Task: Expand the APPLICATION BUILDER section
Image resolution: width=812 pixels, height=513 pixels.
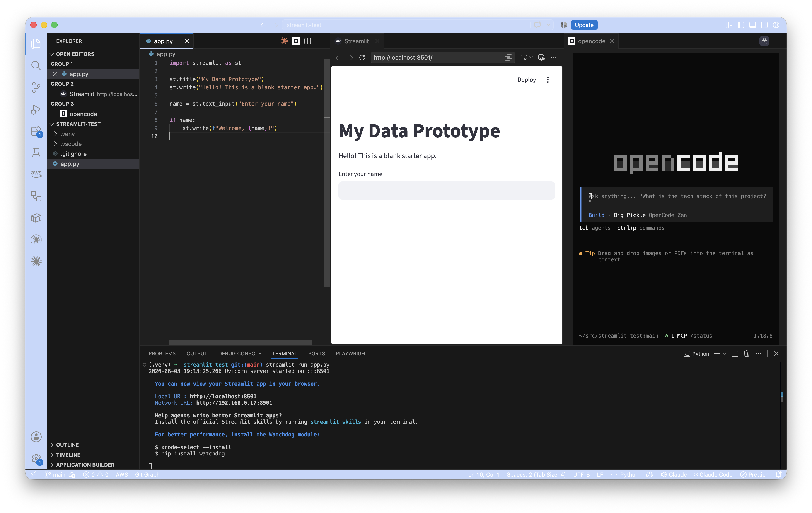Action: click(x=52, y=465)
